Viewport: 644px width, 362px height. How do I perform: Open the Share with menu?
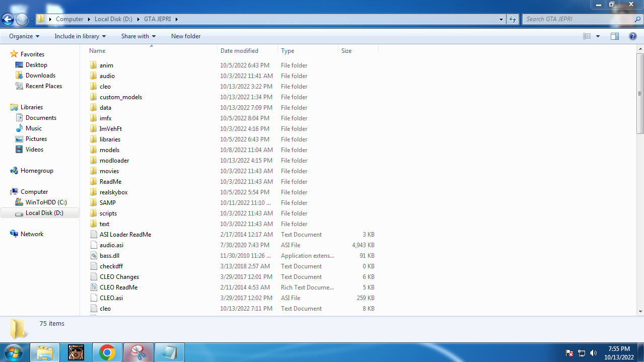click(x=138, y=36)
